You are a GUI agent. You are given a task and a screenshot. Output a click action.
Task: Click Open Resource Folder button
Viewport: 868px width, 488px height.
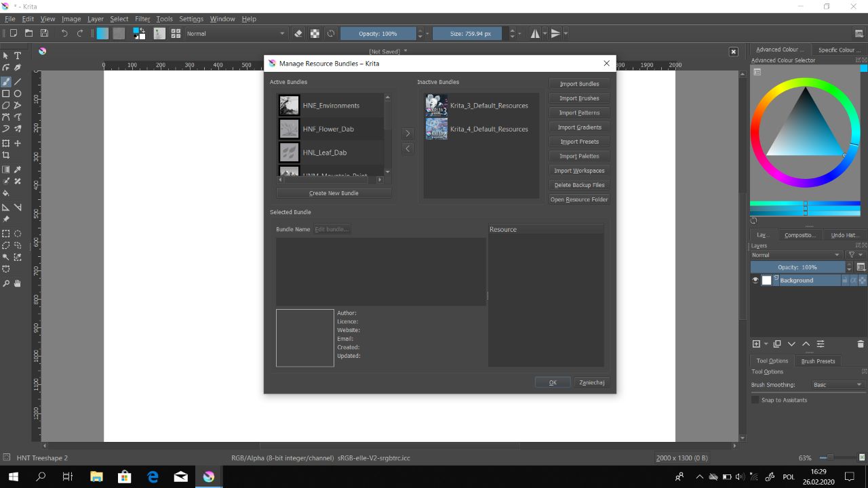tap(579, 199)
